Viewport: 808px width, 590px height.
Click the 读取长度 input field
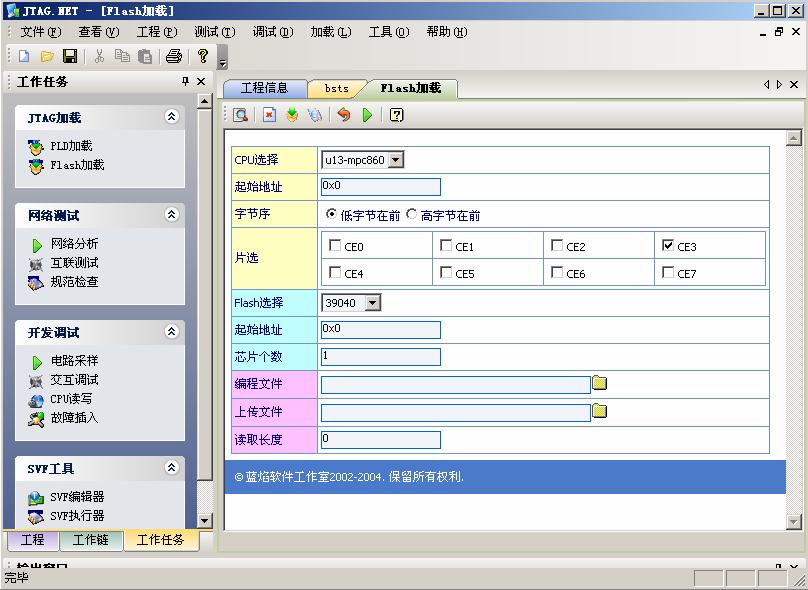tap(380, 439)
